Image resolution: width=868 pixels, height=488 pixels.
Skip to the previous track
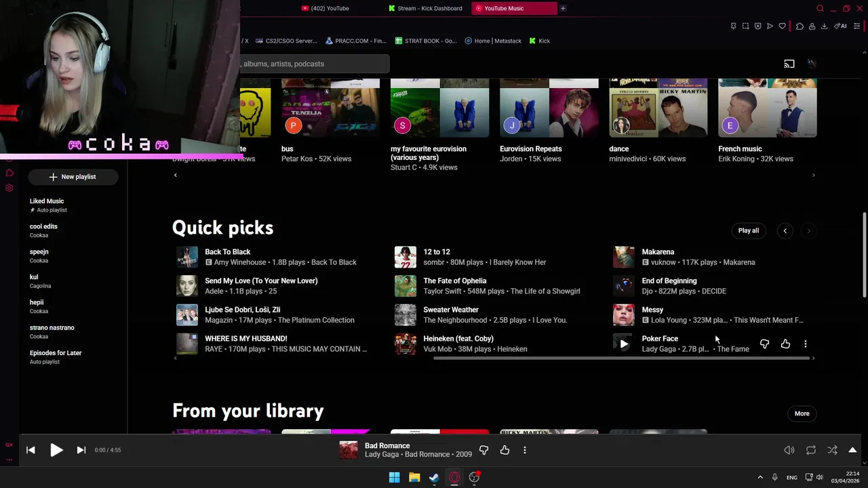pyautogui.click(x=31, y=450)
